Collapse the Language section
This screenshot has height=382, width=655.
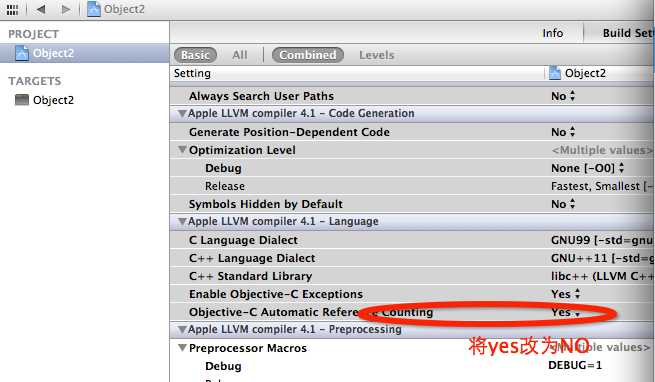click(182, 222)
